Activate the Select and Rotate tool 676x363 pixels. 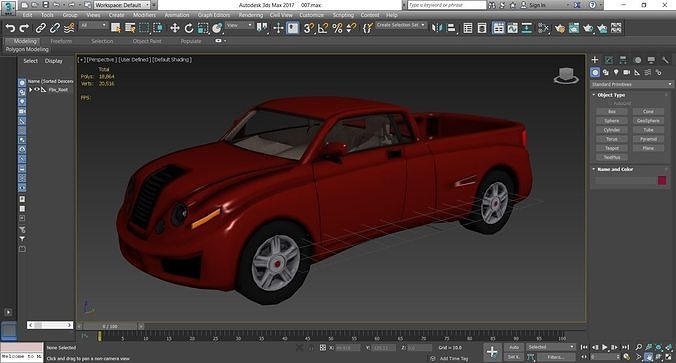(x=189, y=28)
